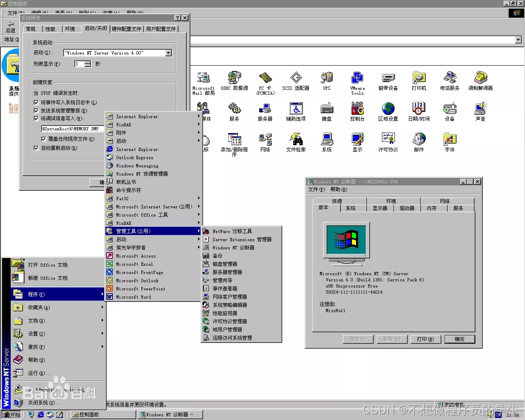Open the 调制解调器 icon
The image size is (525, 420).
480,80
